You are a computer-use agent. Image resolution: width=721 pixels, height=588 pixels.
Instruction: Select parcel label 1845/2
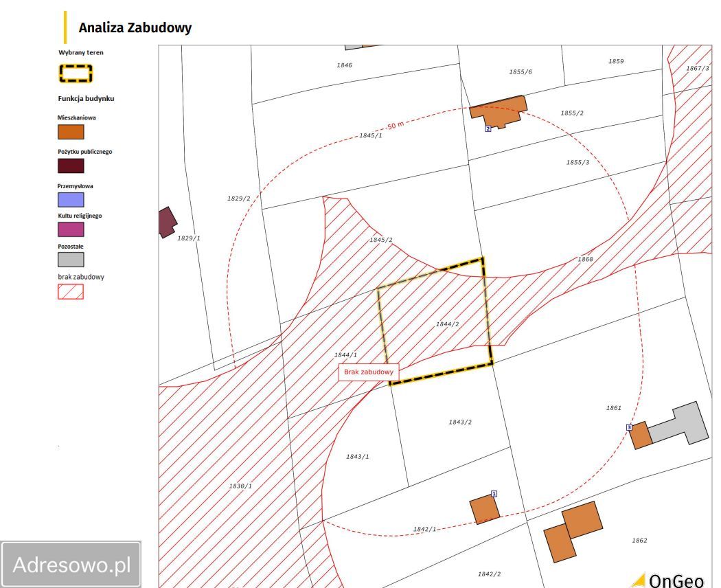tap(381, 240)
